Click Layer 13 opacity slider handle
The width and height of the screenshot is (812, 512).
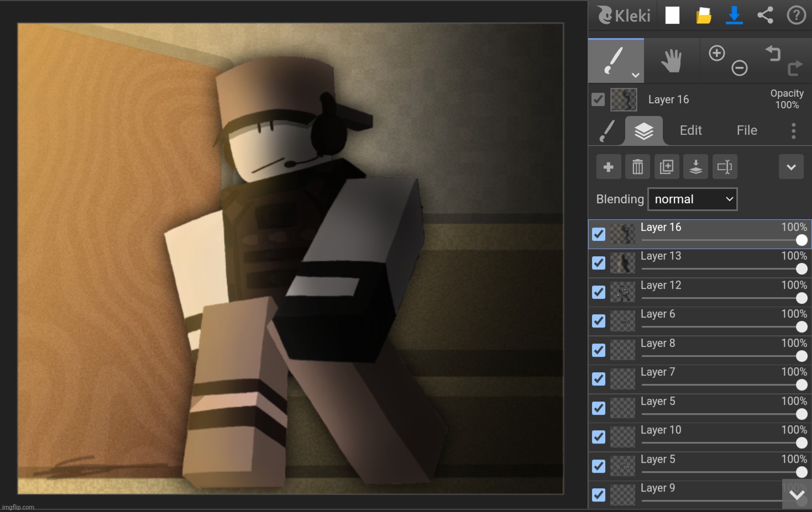tap(801, 269)
